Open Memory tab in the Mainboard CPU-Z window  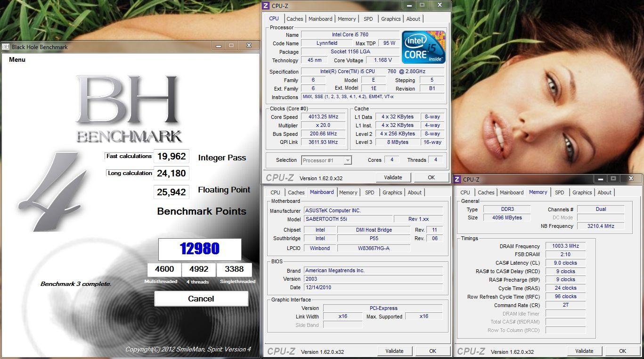348,192
